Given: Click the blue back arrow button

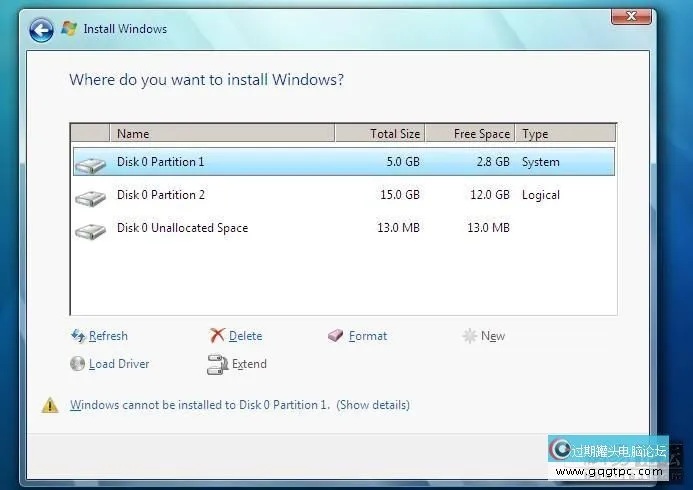Looking at the screenshot, I should click(x=41, y=30).
